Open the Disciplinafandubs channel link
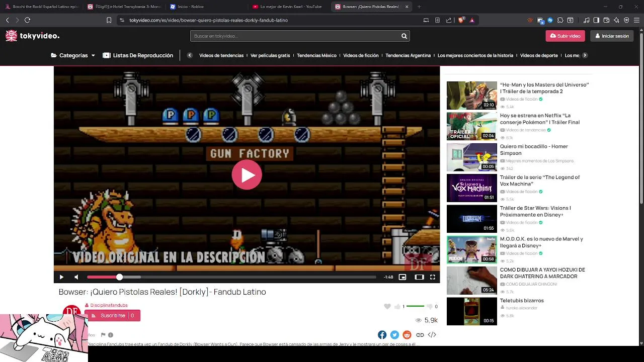 (109, 305)
